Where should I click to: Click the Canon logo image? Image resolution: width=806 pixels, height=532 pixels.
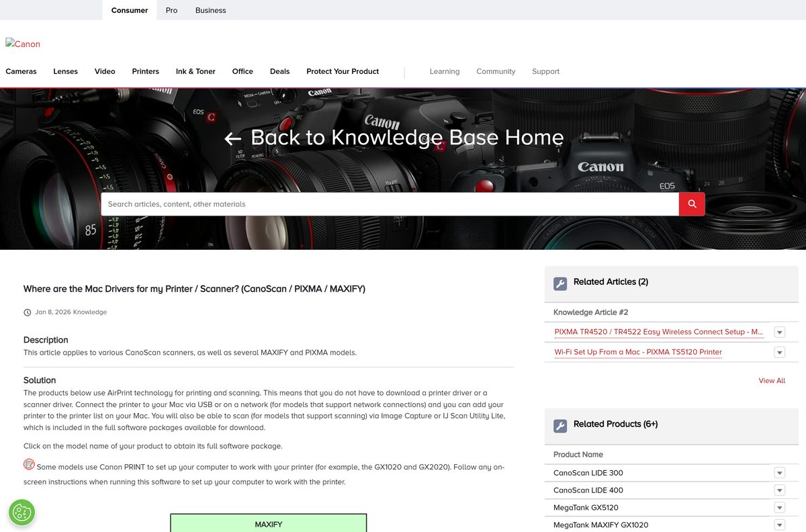(x=23, y=44)
